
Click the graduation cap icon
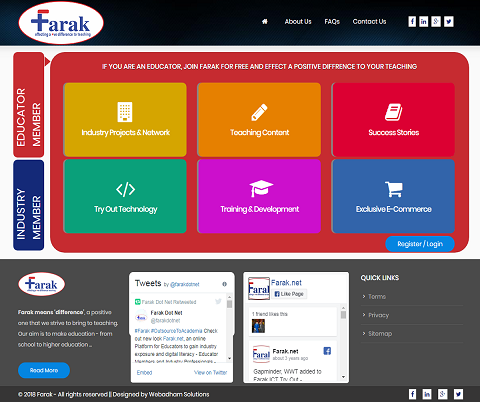click(x=261, y=189)
